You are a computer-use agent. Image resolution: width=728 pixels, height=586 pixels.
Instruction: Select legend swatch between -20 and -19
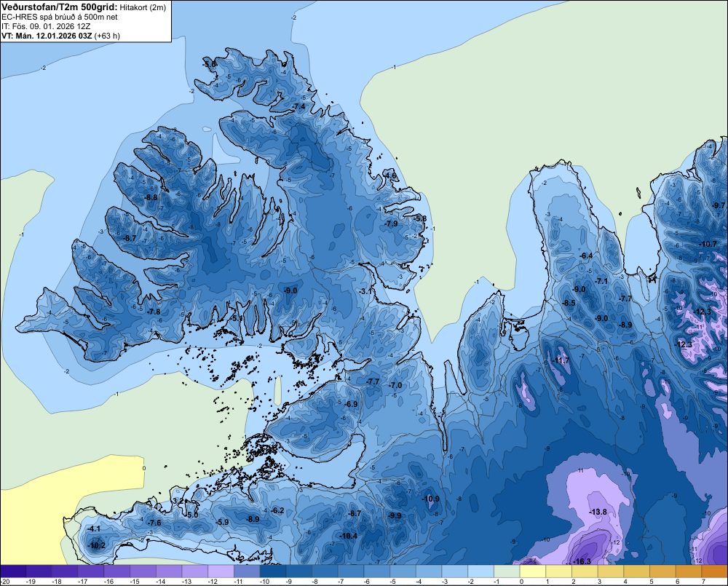click(x=13, y=571)
